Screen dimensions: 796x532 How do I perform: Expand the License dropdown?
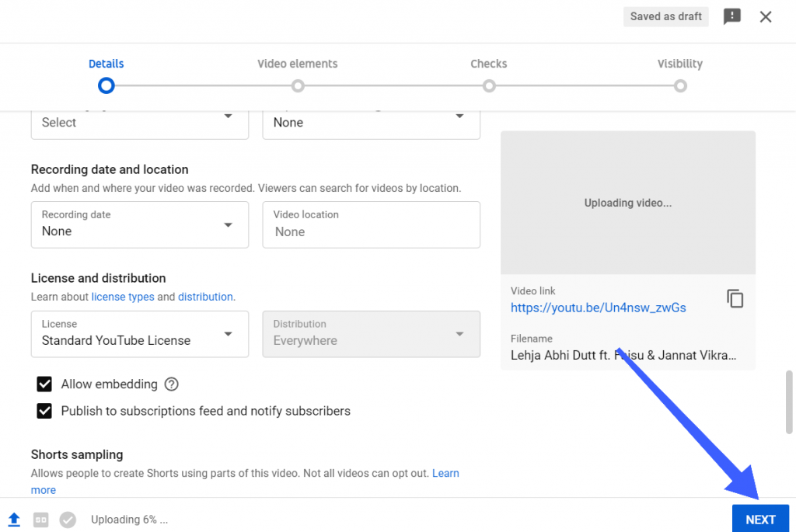(x=140, y=334)
